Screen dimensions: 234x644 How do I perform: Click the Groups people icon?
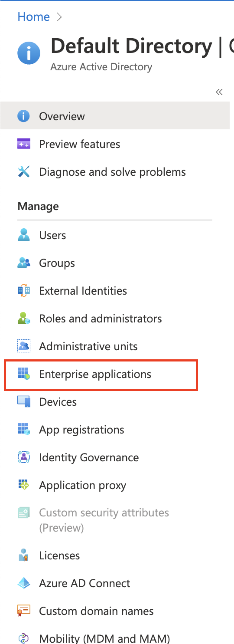point(23,263)
